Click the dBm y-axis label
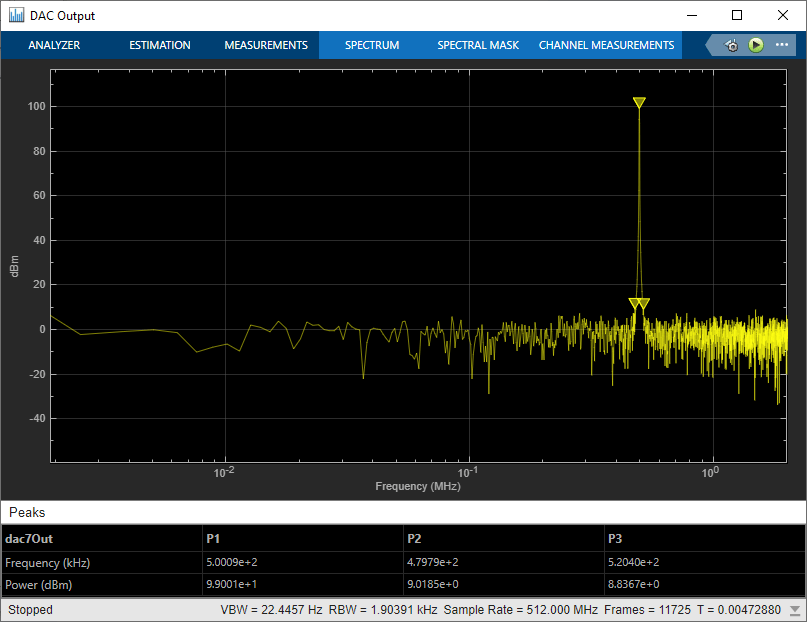 tap(14, 266)
